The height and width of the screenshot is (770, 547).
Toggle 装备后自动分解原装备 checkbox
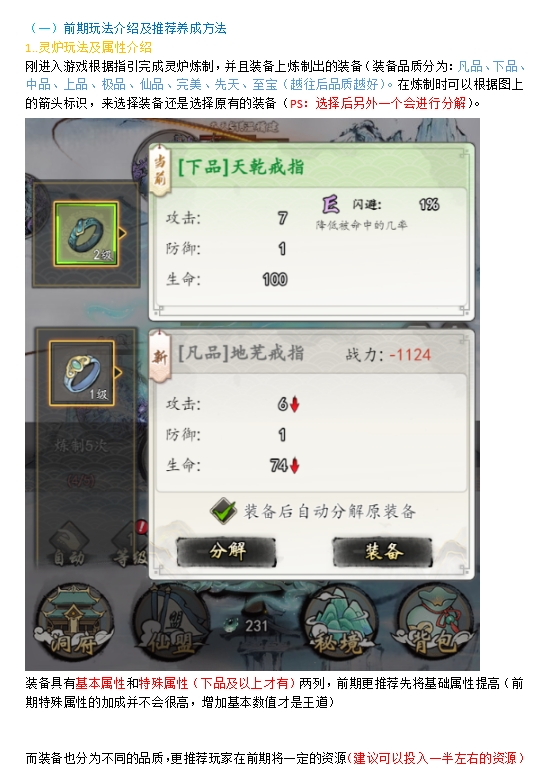223,511
